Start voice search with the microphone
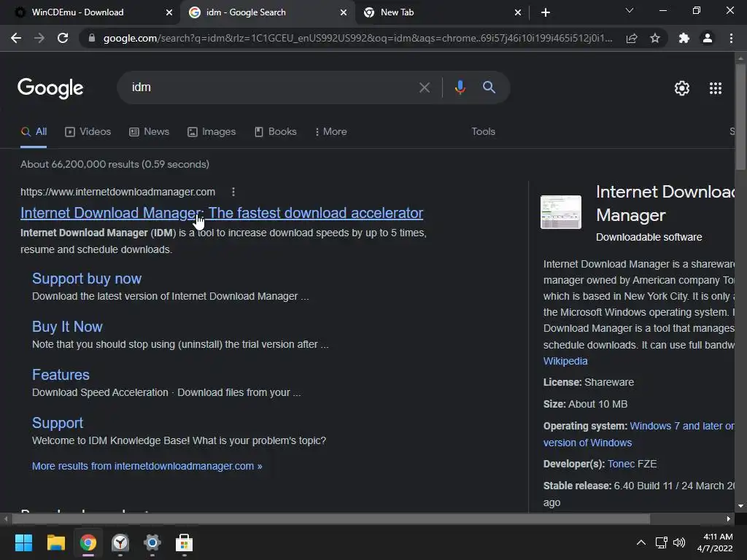This screenshot has height=560, width=747. (460, 87)
